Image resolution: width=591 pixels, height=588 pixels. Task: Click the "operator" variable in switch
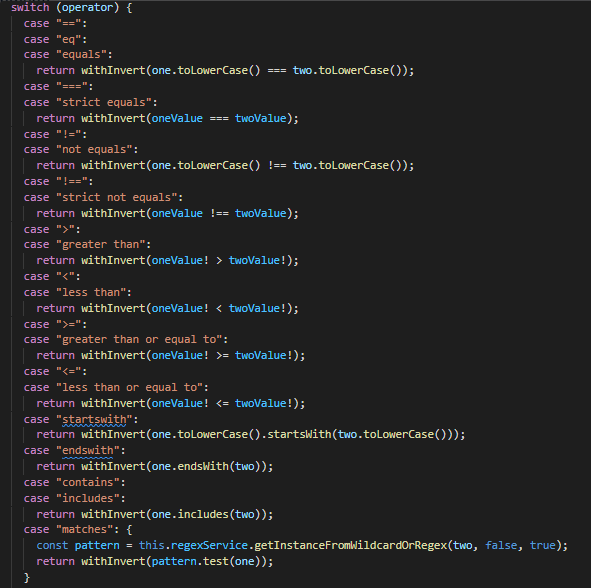[87, 8]
